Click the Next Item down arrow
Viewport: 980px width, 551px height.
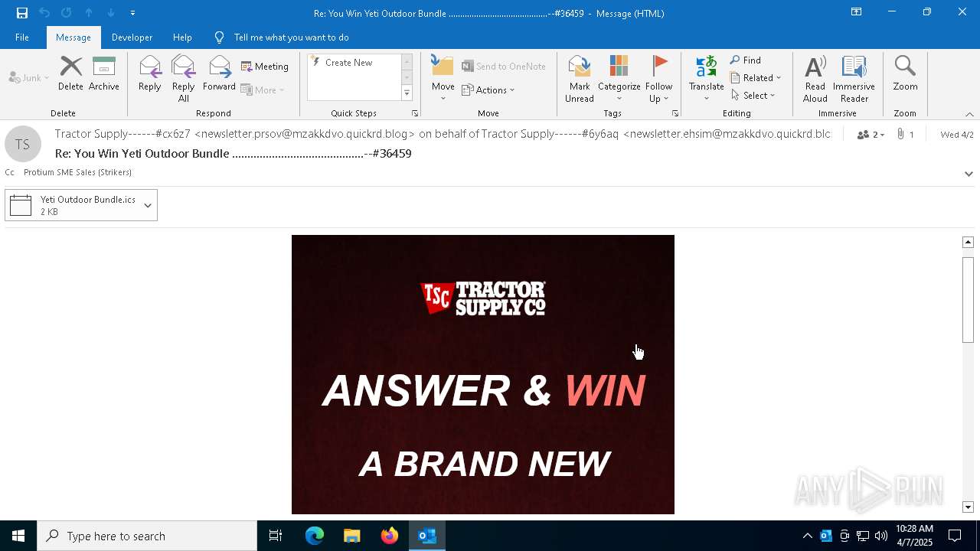pyautogui.click(x=111, y=13)
